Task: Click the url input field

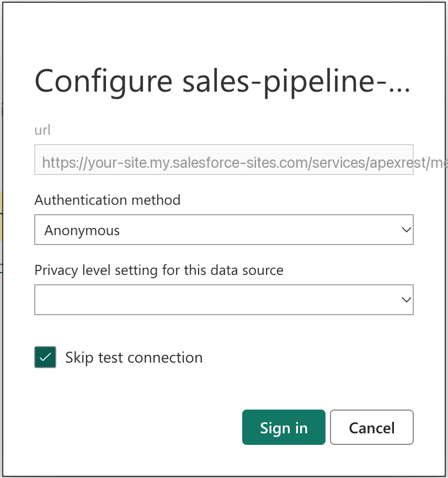Action: (223, 160)
